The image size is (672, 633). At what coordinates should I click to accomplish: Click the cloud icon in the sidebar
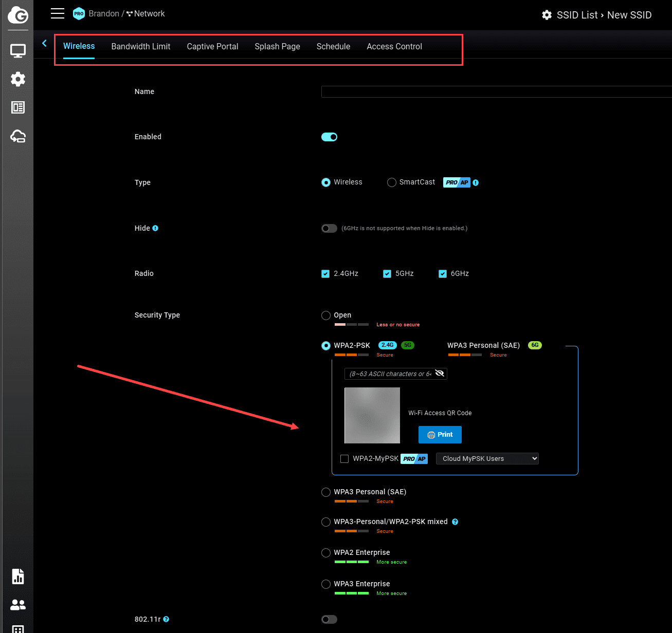pyautogui.click(x=18, y=136)
